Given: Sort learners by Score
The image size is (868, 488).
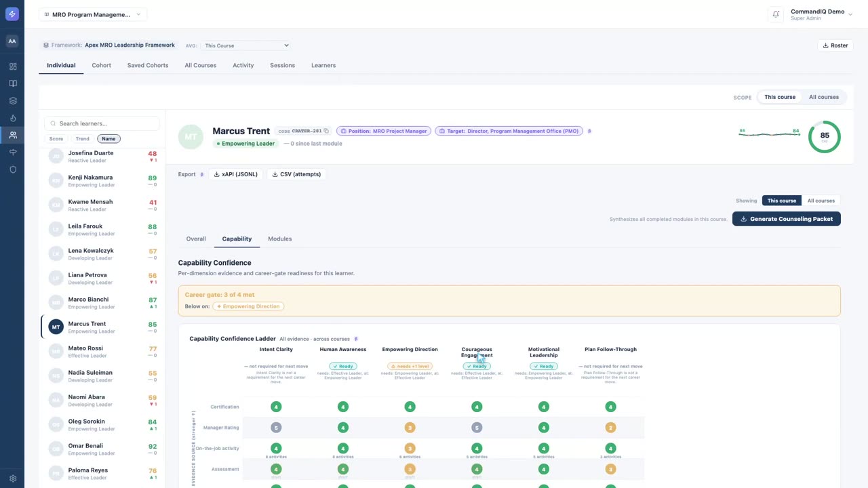Looking at the screenshot, I should tap(56, 139).
